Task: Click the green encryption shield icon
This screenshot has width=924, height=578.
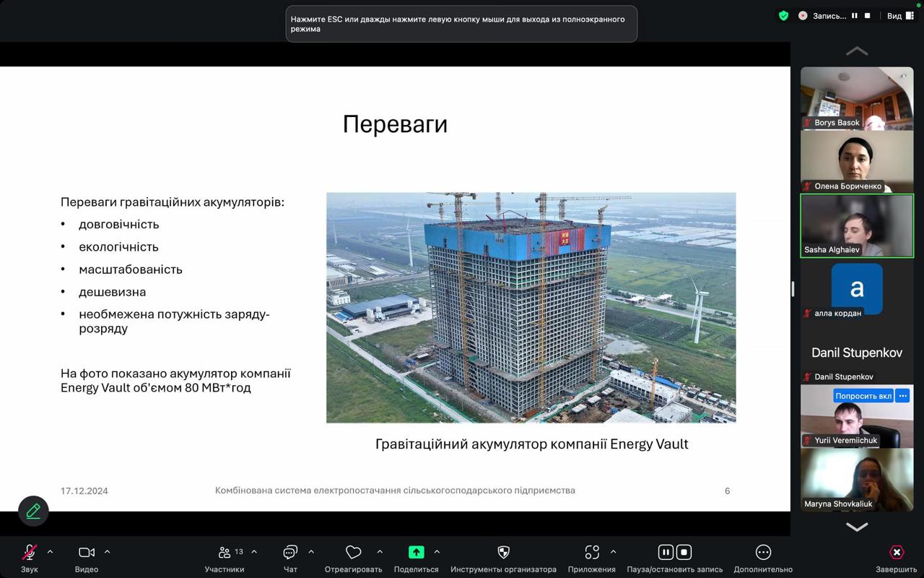Action: 783,15
